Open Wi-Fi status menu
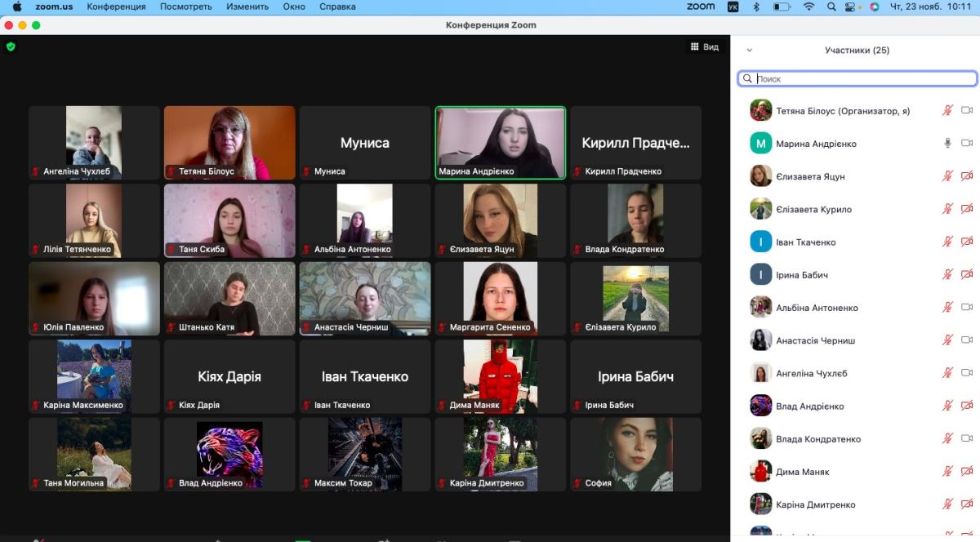 [808, 7]
